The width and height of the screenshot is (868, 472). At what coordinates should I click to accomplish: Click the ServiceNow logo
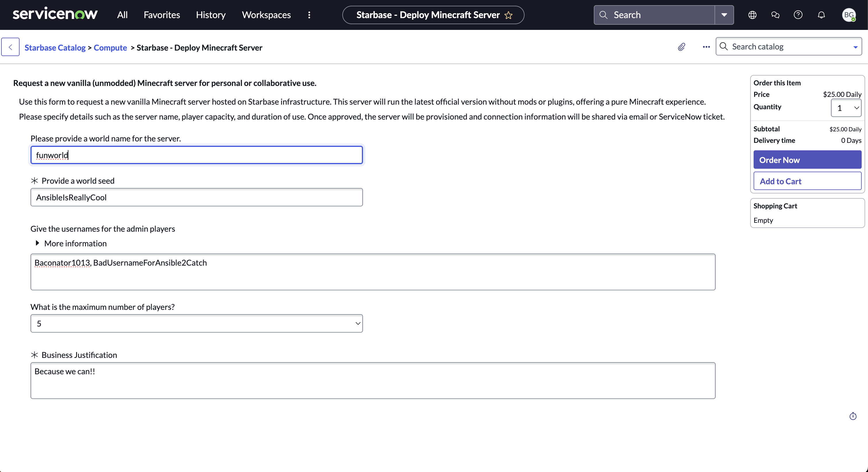click(55, 14)
